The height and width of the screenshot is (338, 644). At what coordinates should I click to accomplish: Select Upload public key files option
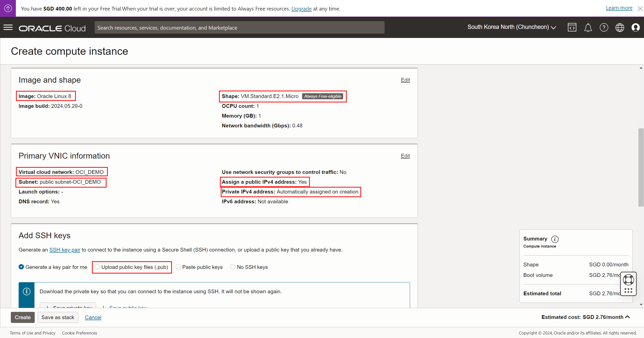(97, 267)
